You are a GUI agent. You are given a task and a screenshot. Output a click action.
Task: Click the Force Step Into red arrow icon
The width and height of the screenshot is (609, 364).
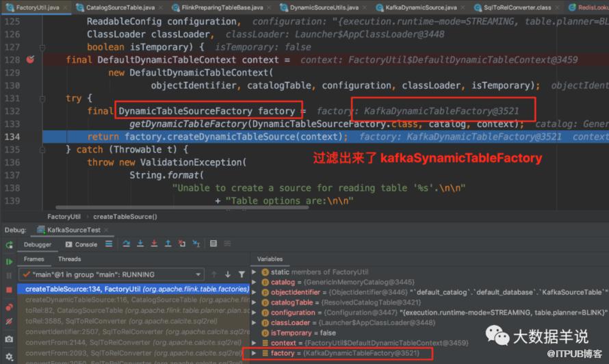pos(154,244)
